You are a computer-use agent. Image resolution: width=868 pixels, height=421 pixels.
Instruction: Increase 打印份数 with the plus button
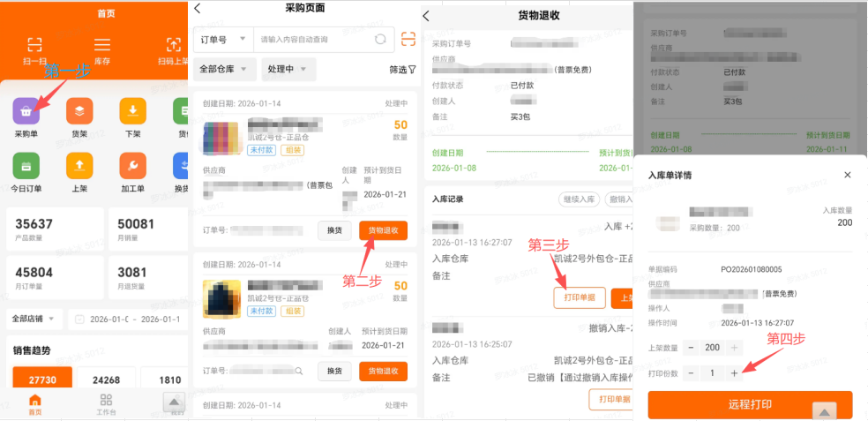click(734, 373)
